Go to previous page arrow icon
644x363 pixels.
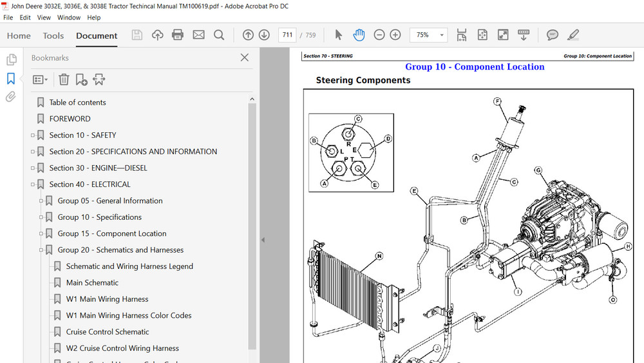pyautogui.click(x=248, y=35)
